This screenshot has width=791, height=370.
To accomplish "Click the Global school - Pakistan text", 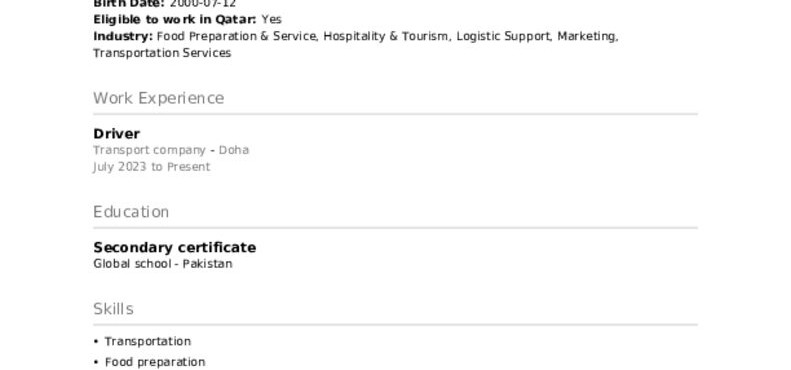I will pyautogui.click(x=163, y=264).
